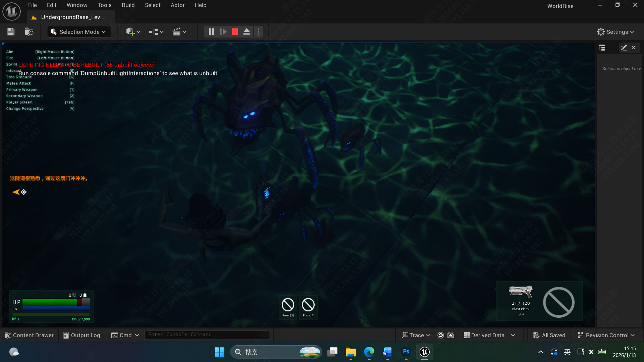Open the Build menu
644x362 pixels.
[x=128, y=5]
